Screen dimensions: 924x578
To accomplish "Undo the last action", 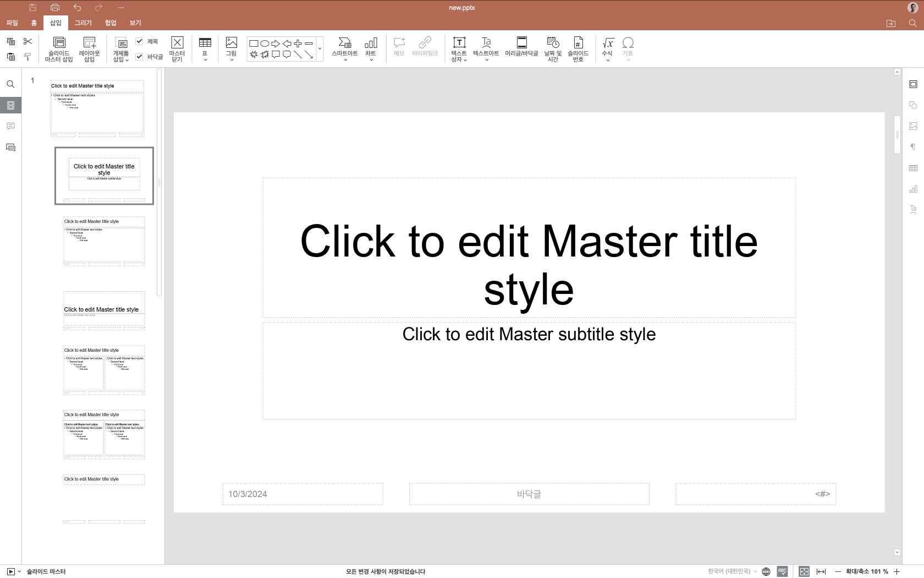I will coord(77,8).
